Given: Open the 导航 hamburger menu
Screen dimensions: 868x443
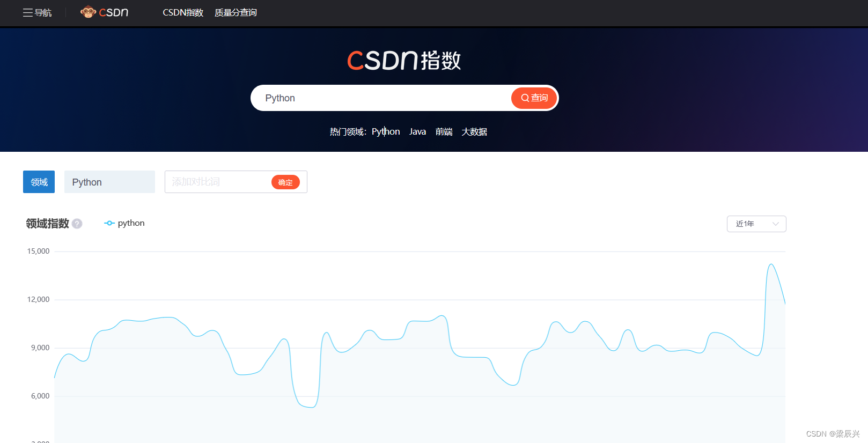Looking at the screenshot, I should (37, 12).
